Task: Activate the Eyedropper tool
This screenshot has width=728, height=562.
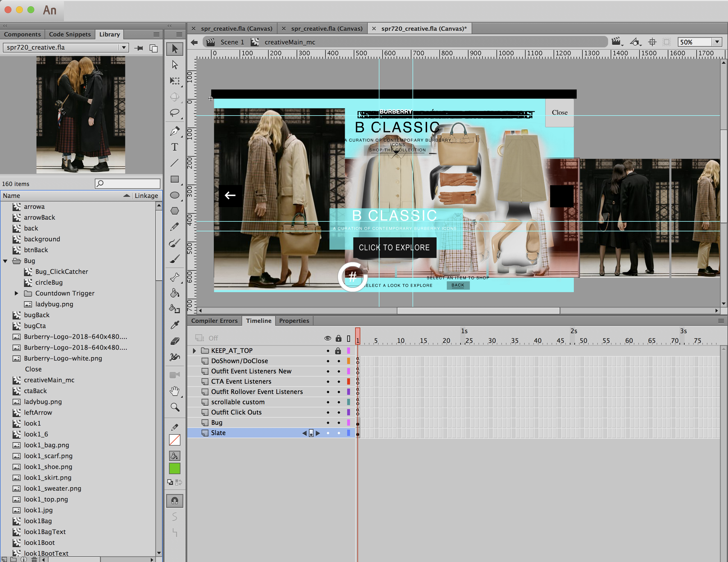Action: coord(174,325)
